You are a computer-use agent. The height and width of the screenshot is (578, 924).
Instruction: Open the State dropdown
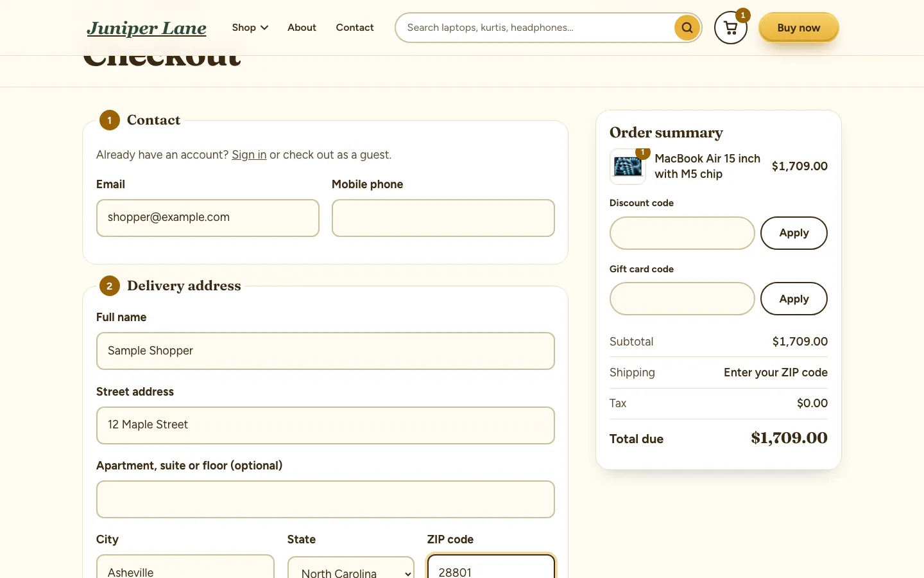pos(351,568)
